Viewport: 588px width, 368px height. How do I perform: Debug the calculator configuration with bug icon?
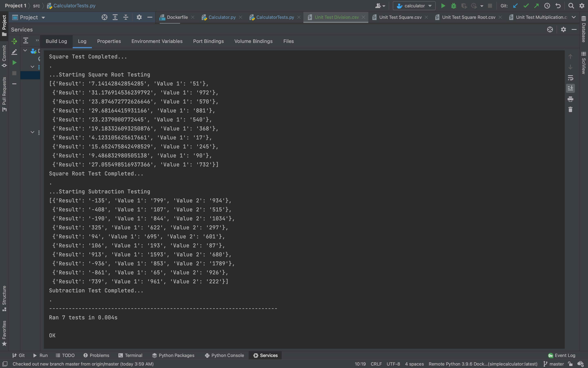453,6
